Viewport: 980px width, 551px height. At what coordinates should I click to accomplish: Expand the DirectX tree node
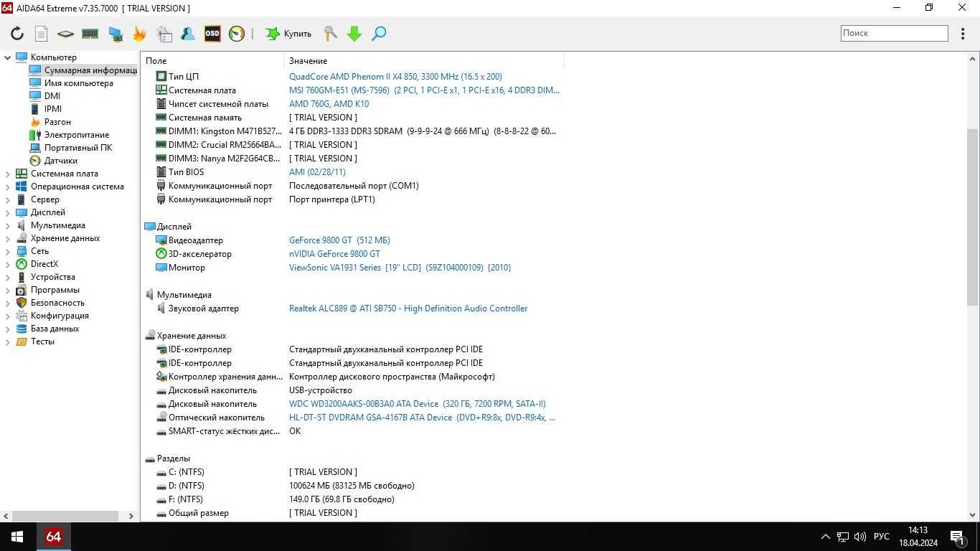tap(8, 264)
